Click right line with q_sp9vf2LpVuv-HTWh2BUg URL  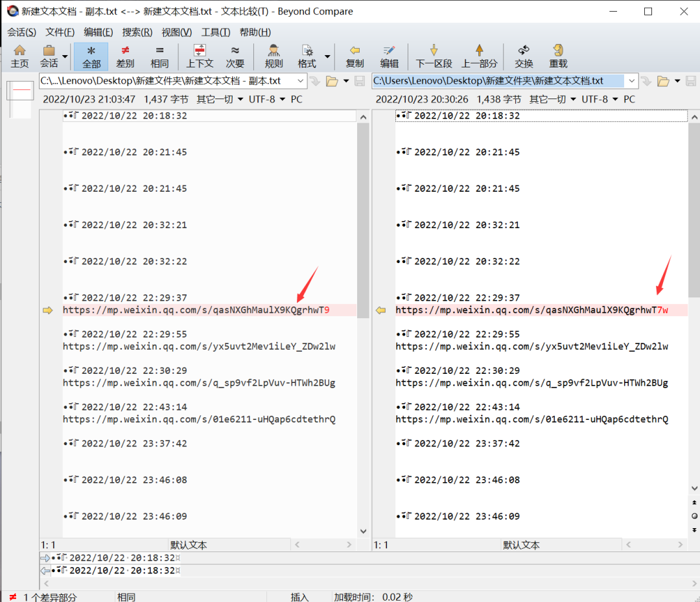click(x=531, y=383)
